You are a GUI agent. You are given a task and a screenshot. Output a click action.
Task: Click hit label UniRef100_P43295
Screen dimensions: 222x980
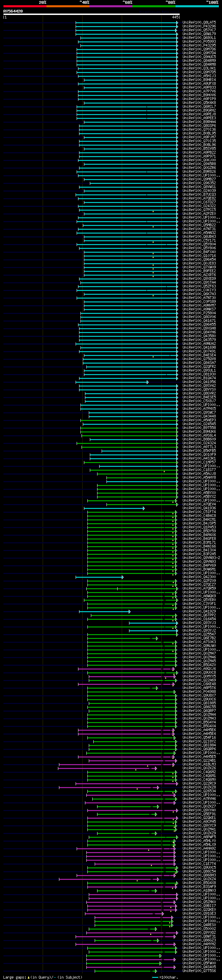tap(199, 45)
